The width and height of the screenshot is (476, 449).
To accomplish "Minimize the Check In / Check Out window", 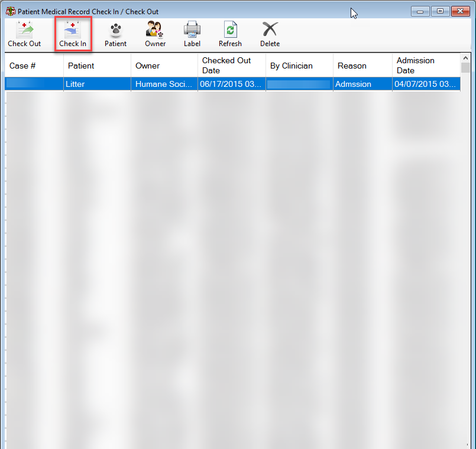I will pyautogui.click(x=420, y=12).
